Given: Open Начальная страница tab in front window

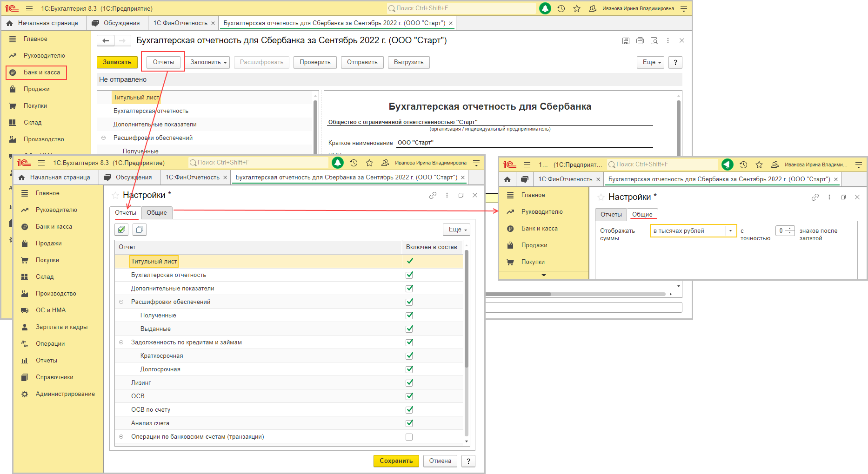Looking at the screenshot, I should (x=55, y=178).
